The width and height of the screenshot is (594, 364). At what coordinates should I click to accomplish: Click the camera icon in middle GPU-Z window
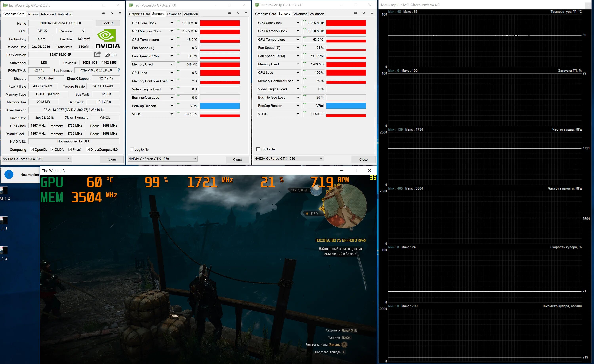pos(229,13)
